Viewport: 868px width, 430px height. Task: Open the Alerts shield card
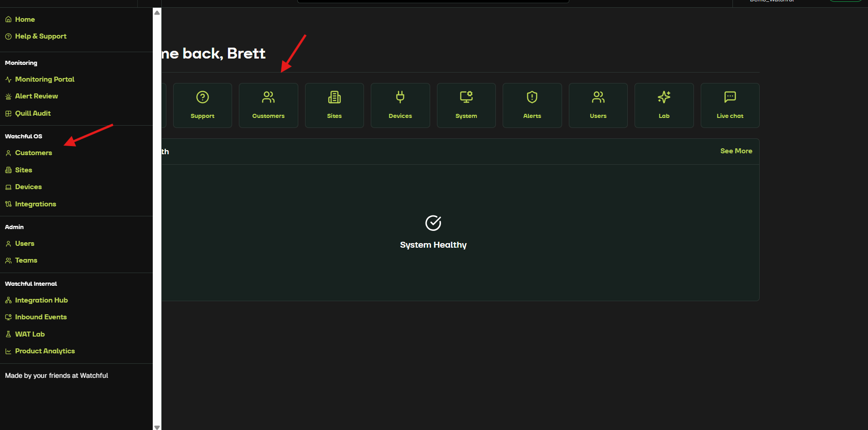(x=532, y=105)
